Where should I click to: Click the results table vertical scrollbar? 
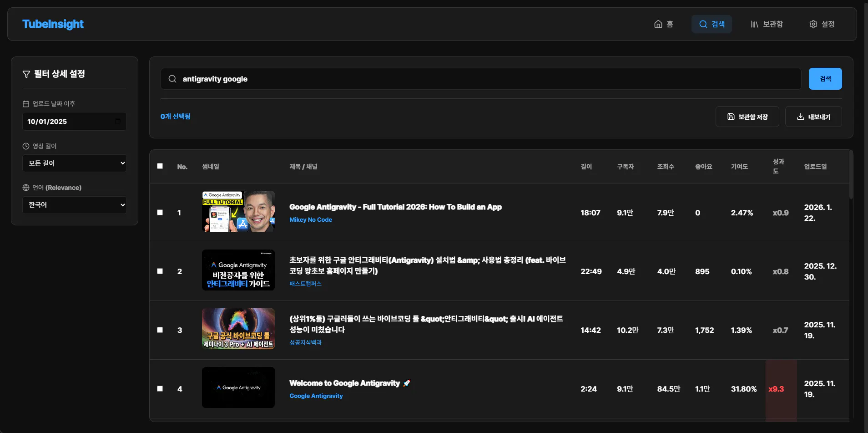pyautogui.click(x=851, y=175)
